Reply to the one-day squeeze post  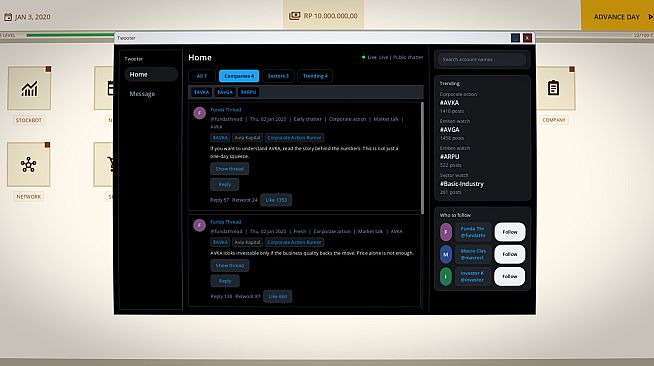(x=225, y=184)
